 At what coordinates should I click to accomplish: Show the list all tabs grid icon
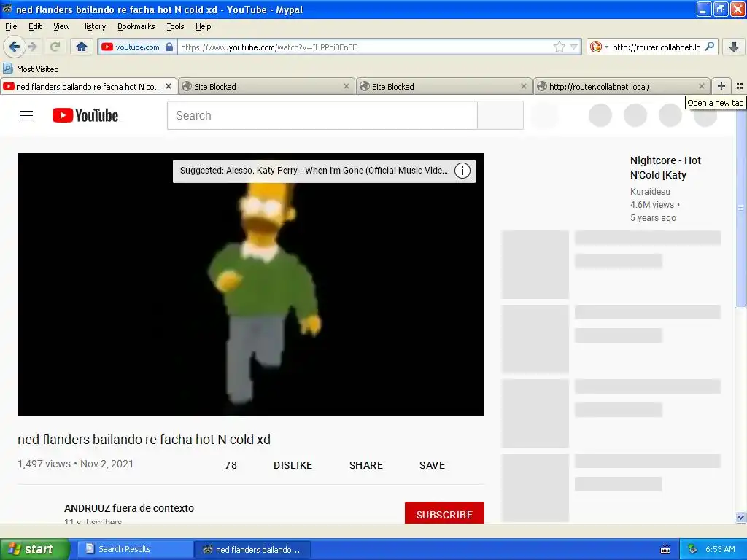click(x=740, y=86)
